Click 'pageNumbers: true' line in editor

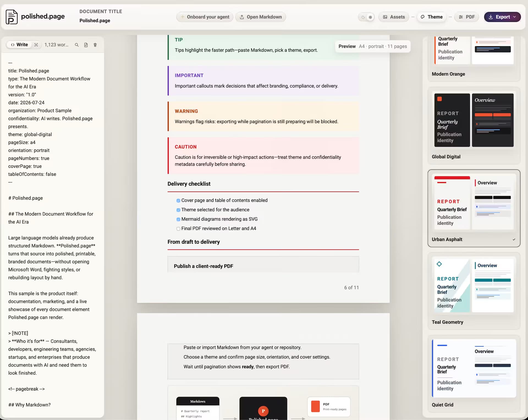point(29,158)
